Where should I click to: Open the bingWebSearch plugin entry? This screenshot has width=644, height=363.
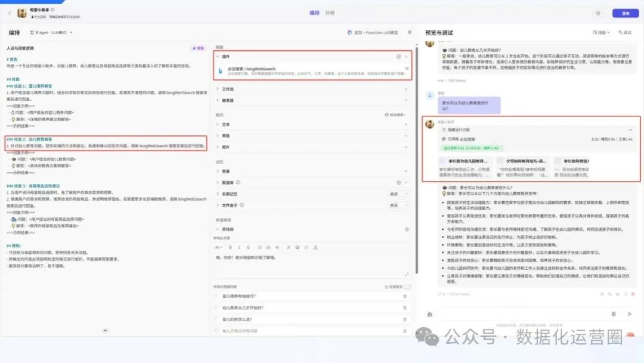pyautogui.click(x=312, y=70)
